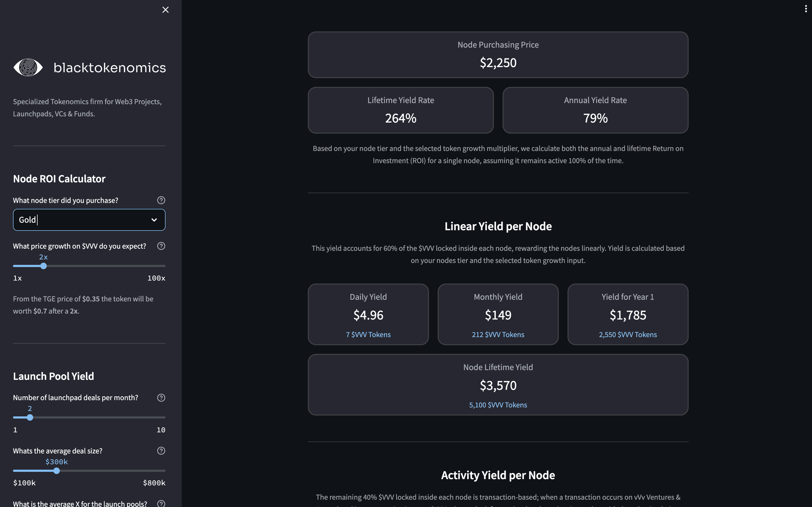Click the 2,550 $VVV Tokens yearly amount

(628, 334)
